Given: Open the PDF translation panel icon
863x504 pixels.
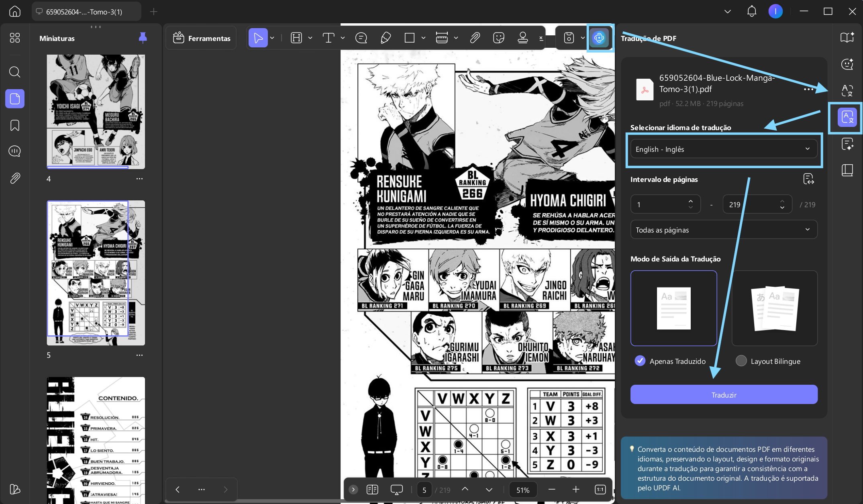Looking at the screenshot, I should click(847, 117).
